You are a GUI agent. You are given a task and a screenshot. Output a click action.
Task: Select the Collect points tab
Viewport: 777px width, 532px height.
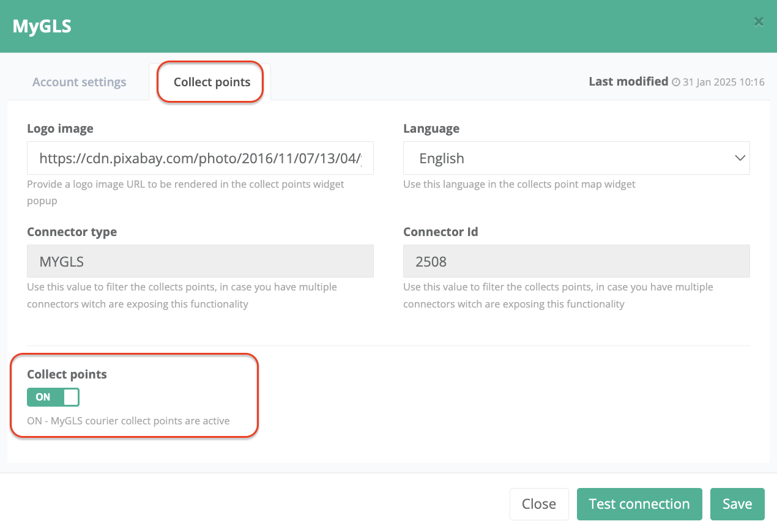click(x=212, y=82)
